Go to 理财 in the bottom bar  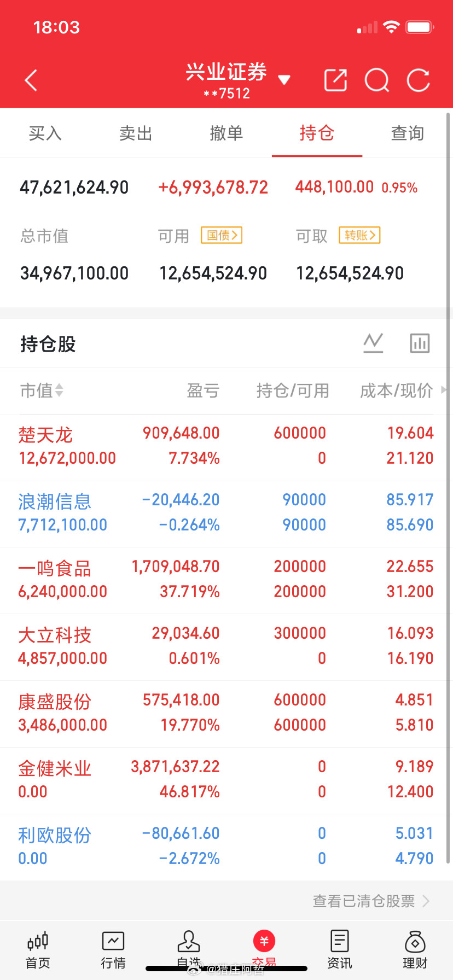pos(415,950)
